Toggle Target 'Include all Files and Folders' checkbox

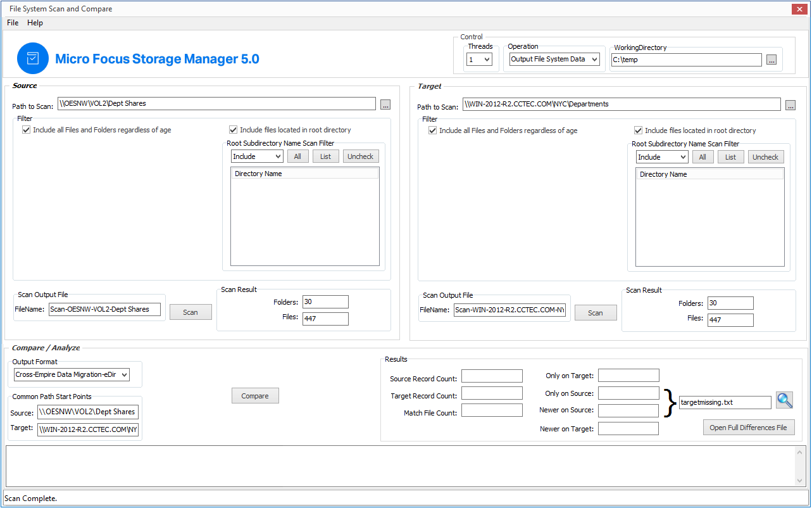click(x=432, y=130)
